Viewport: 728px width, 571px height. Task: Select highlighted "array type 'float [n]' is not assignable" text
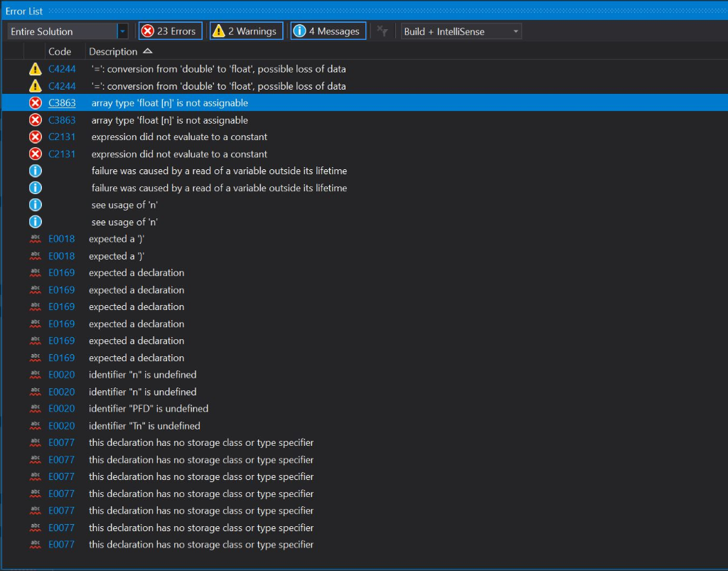169,103
